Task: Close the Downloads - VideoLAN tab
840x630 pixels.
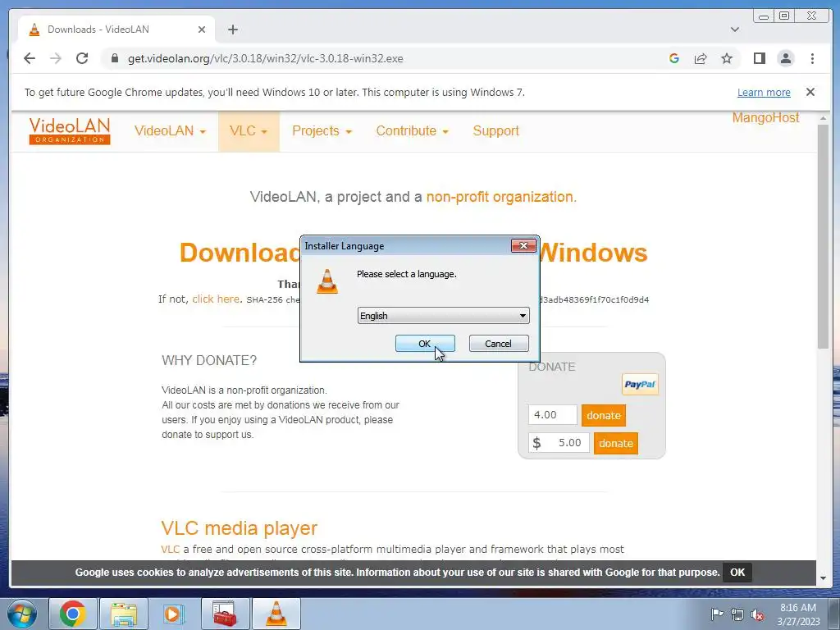Action: pyautogui.click(x=202, y=30)
